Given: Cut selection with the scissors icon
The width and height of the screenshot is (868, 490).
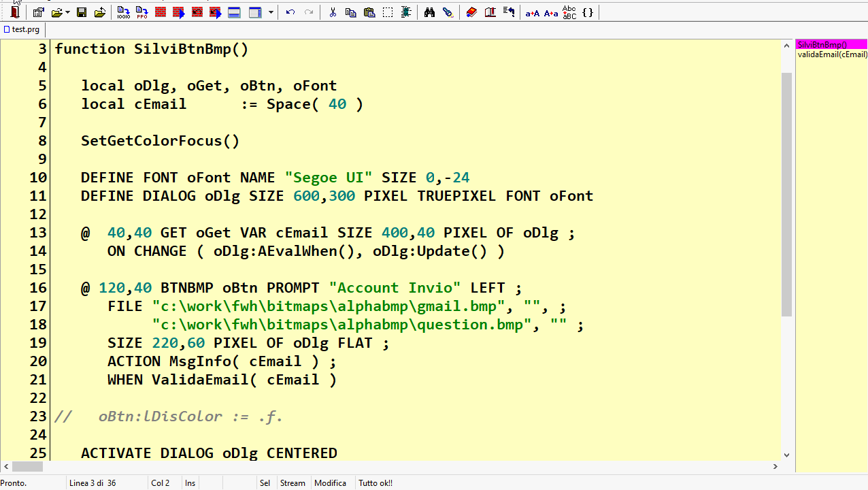Looking at the screenshot, I should [x=333, y=12].
